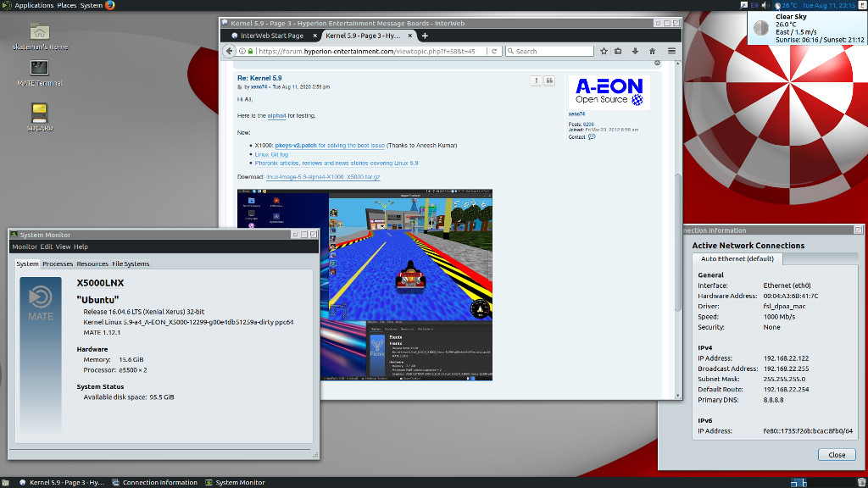Viewport: 868px width, 488px height.
Task: Switch to System Monitor in taskbar
Action: pos(236,482)
